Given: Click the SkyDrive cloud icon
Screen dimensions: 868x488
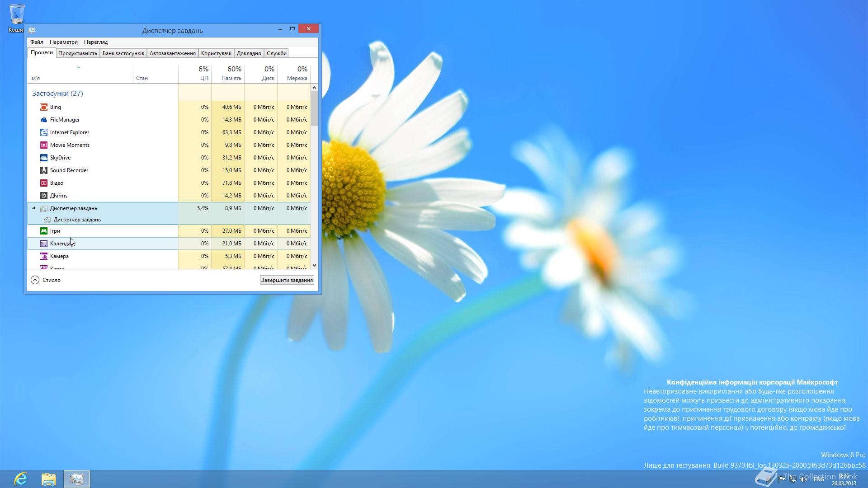Looking at the screenshot, I should (44, 158).
